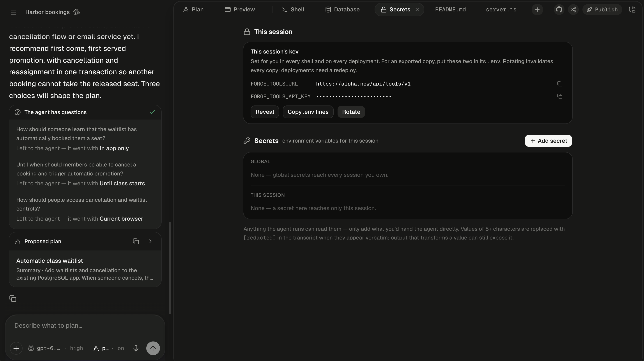Open the server.js tab
This screenshot has height=361, width=644.
[x=501, y=9]
